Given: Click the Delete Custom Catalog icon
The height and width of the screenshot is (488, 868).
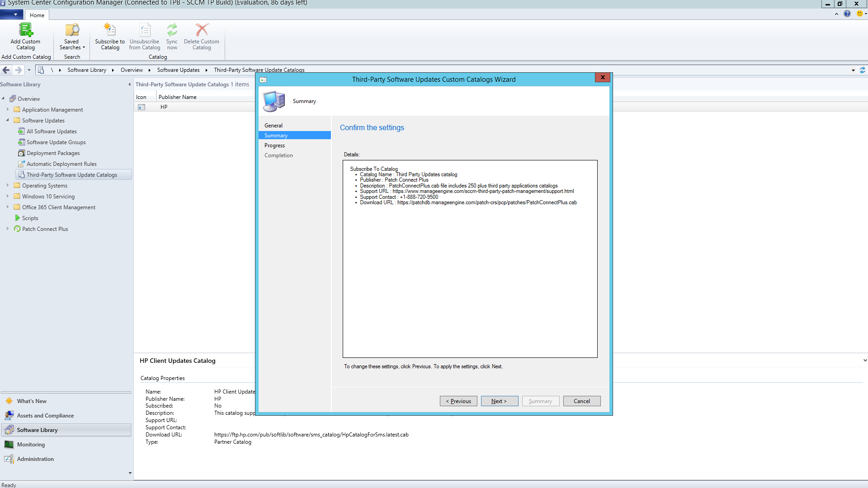Looking at the screenshot, I should point(202,31).
